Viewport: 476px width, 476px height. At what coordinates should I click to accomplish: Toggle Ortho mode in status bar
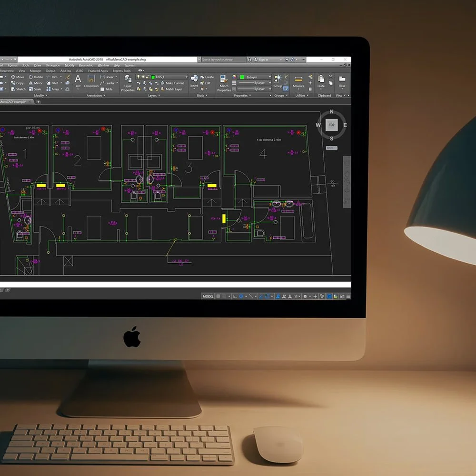(x=235, y=296)
